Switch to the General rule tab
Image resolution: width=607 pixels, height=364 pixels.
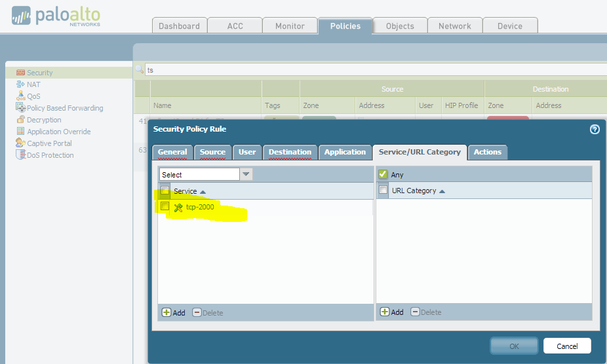(x=172, y=152)
